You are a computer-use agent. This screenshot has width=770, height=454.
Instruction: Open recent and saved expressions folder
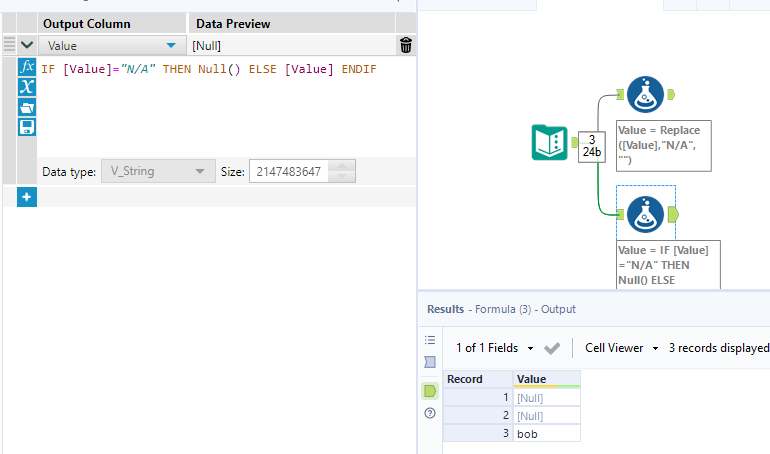tap(27, 107)
